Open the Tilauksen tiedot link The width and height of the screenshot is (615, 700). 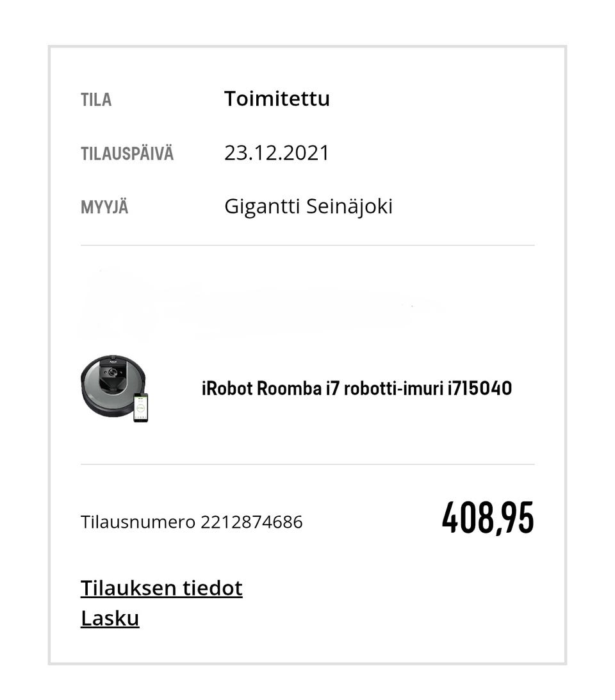click(x=161, y=588)
